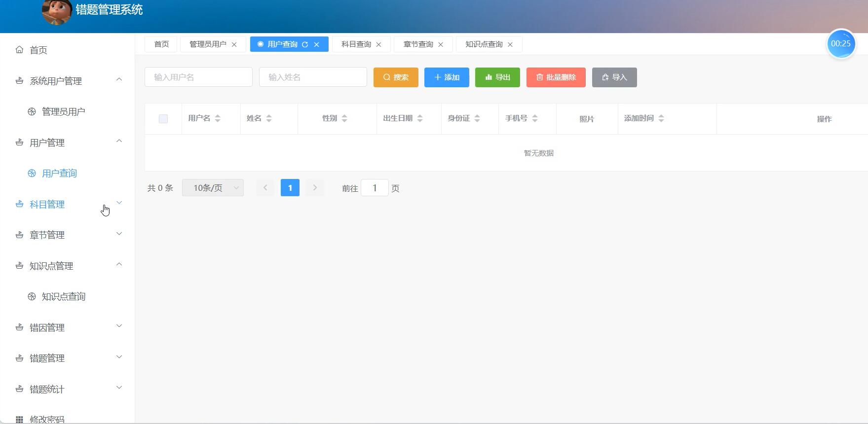Go to next page arrow
The height and width of the screenshot is (424, 868).
[x=315, y=188]
